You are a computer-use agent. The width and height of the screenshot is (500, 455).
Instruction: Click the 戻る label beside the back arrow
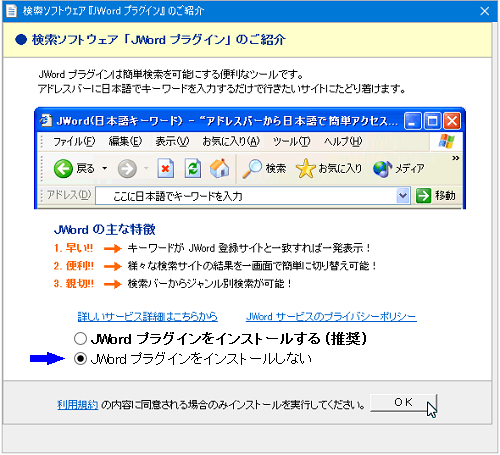(x=86, y=168)
